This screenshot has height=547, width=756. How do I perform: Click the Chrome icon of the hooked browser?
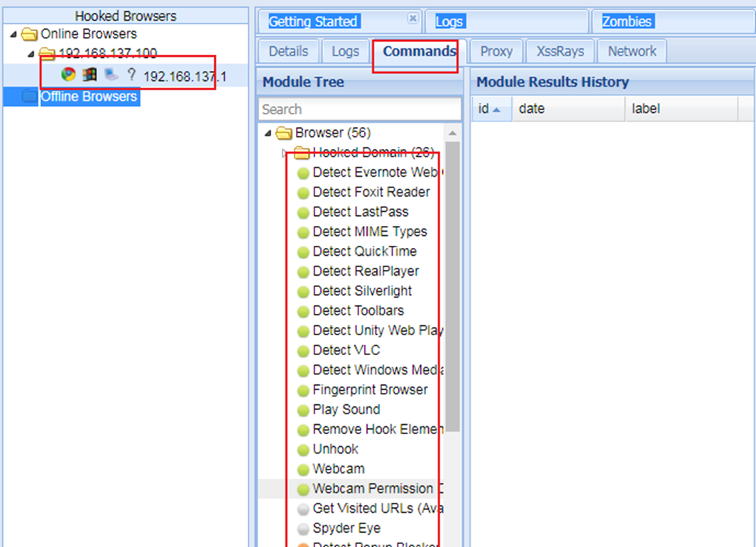pyautogui.click(x=68, y=75)
